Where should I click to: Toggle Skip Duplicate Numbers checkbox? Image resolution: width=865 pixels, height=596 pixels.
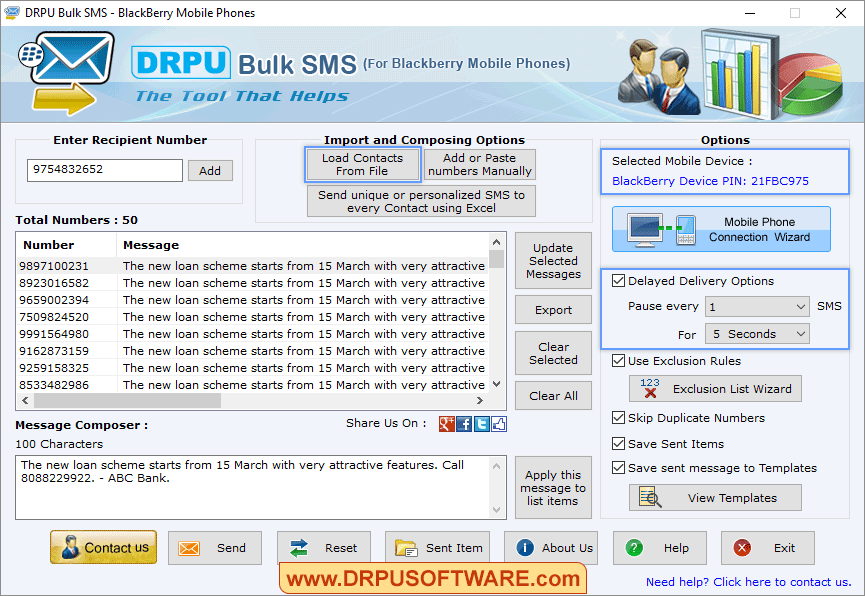tap(618, 417)
